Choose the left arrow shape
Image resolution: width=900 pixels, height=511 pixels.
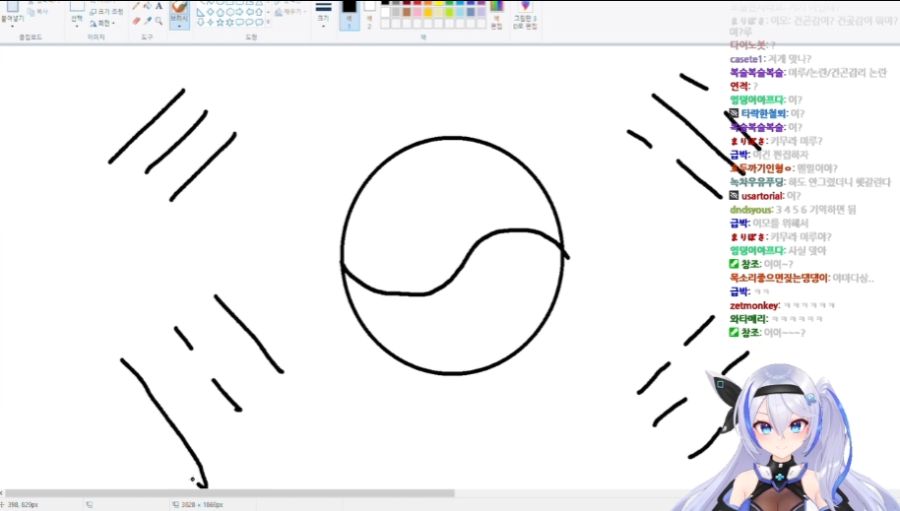[x=249, y=13]
